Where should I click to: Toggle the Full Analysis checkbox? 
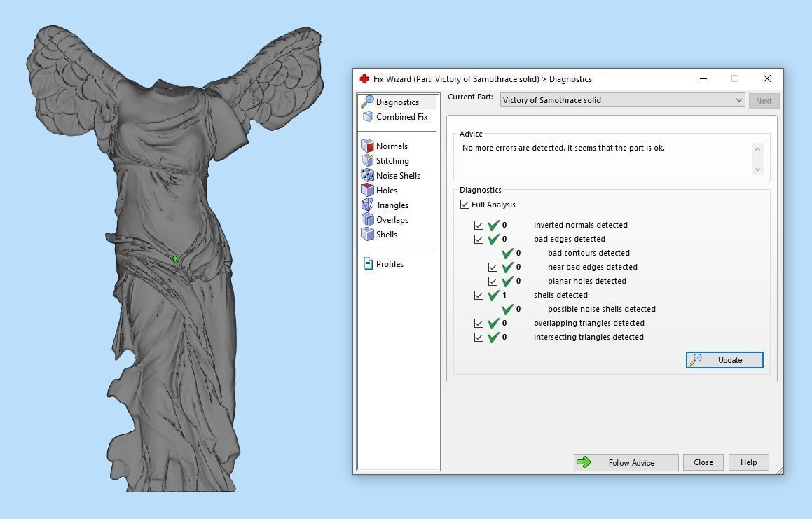tap(465, 204)
